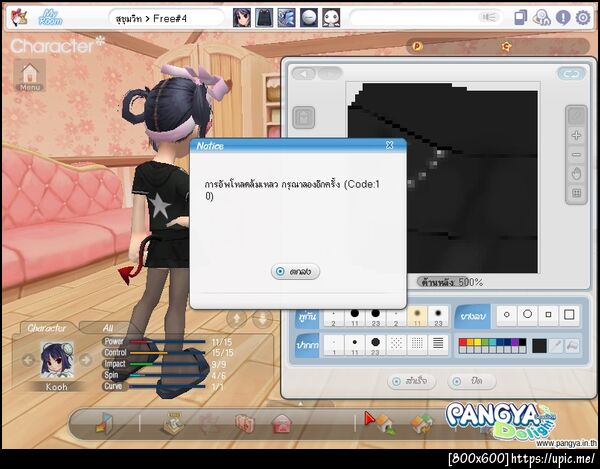Select the blue wings item slot in top bar

[x=286, y=18]
